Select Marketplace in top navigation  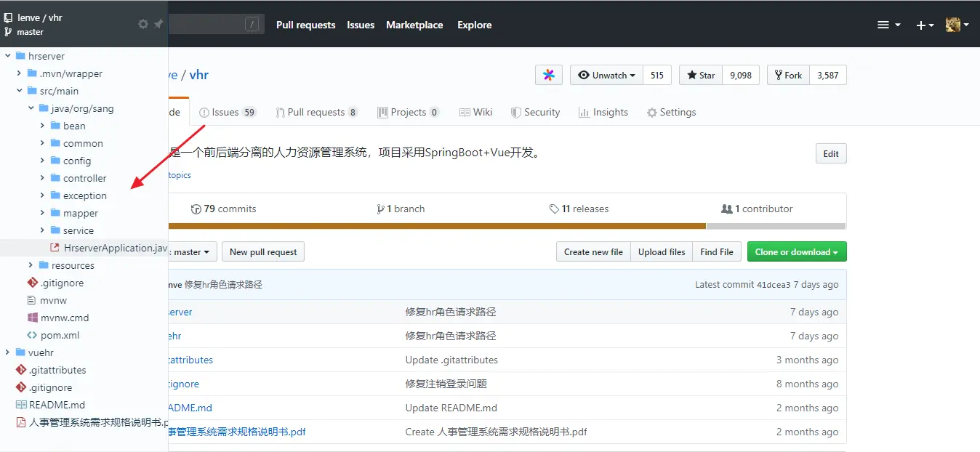pyautogui.click(x=414, y=25)
